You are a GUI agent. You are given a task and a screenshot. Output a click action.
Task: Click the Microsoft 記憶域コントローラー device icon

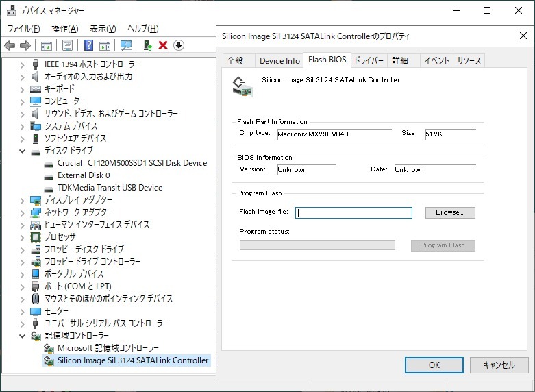[x=49, y=348]
